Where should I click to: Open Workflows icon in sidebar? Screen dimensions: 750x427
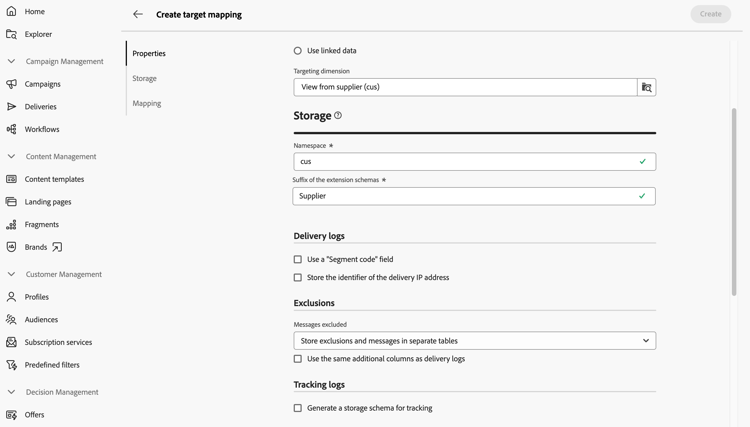[11, 129]
